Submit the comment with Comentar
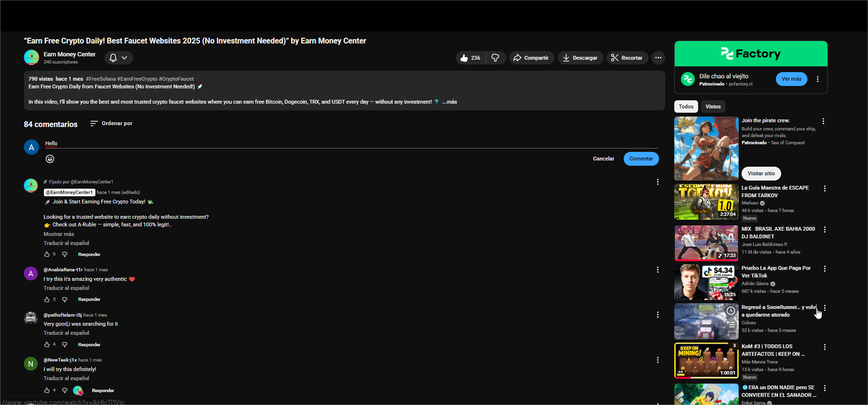 (641, 159)
